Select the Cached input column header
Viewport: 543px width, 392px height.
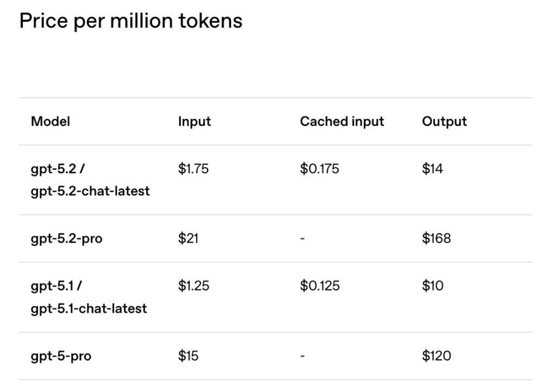(342, 121)
